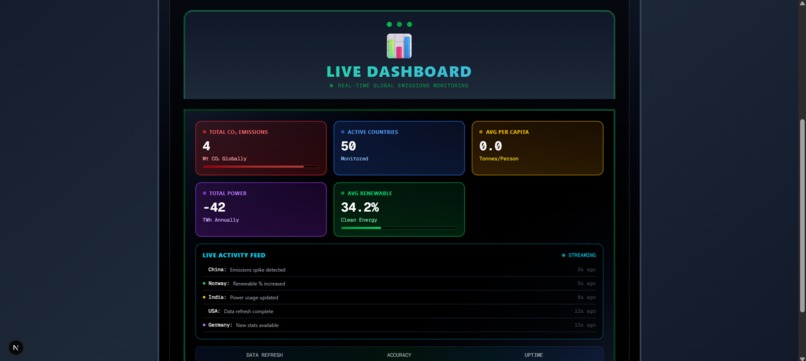Select the Germany new stats feed row
The height and width of the screenshot is (361, 806).
[x=399, y=325]
